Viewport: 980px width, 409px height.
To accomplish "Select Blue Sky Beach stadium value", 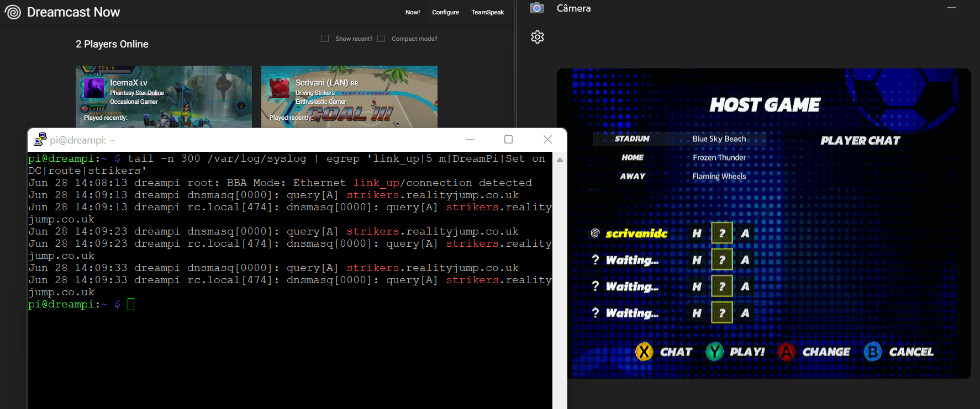I will [719, 139].
